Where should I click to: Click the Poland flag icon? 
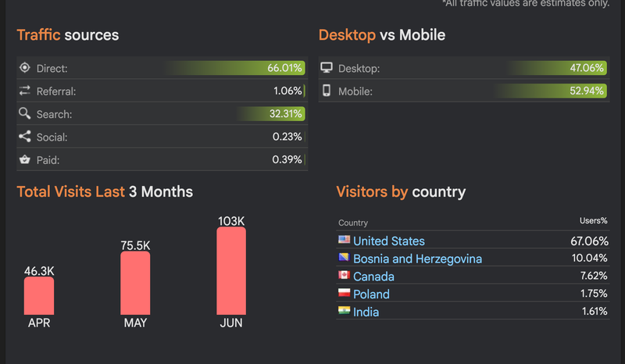344,294
